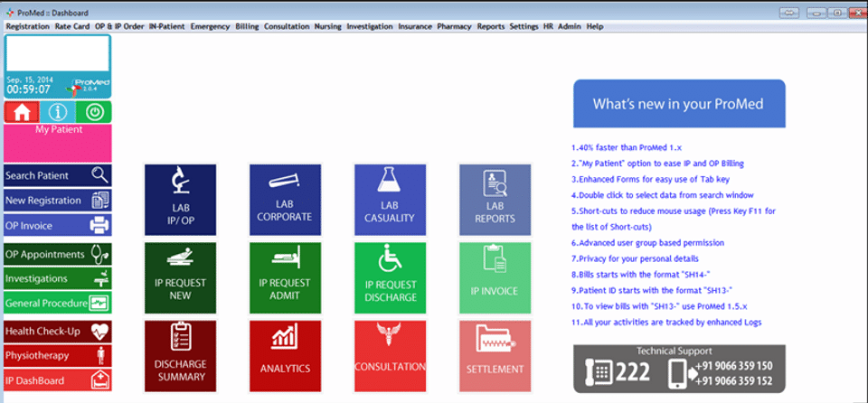The height and width of the screenshot is (403, 868).
Task: Click text 'All your activities are tracked by enhanced Logs'
Action: (x=666, y=323)
